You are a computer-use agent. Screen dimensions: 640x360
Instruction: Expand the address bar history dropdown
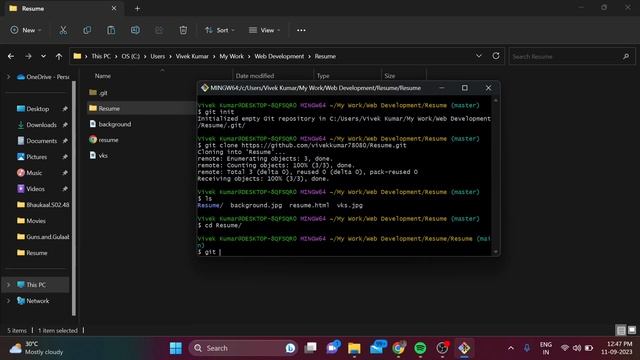pyautogui.click(x=479, y=56)
